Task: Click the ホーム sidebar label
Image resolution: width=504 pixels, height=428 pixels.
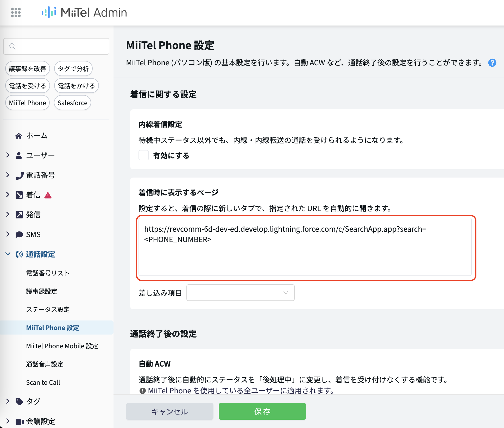Action: [37, 136]
